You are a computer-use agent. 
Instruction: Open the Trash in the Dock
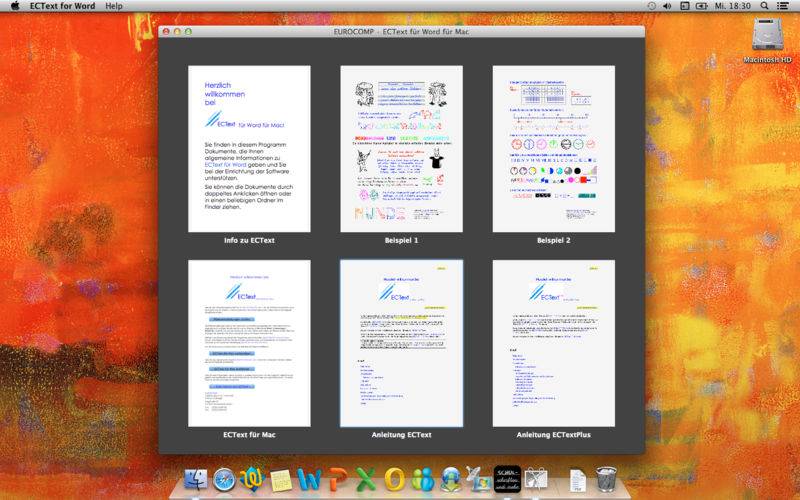click(606, 479)
